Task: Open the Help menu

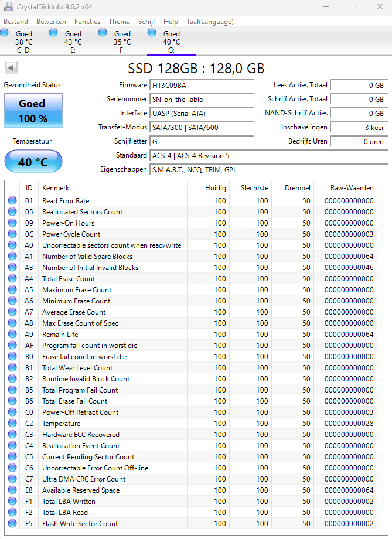Action: coord(171,22)
